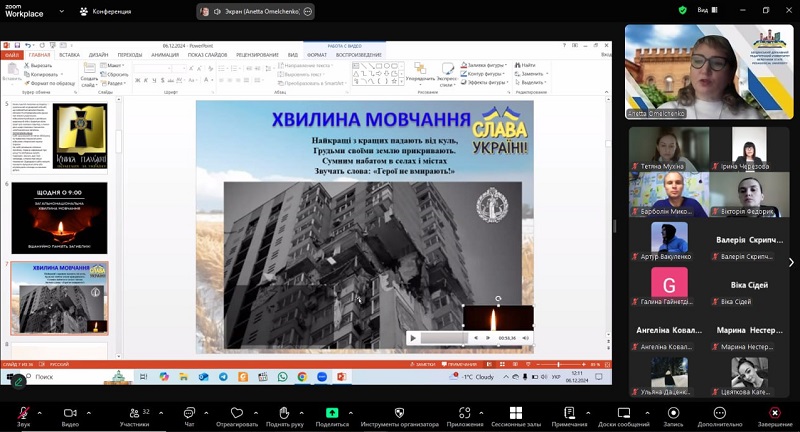Click Примечания comments in PowerPoint status bar
The image size is (800, 432).
[459, 364]
